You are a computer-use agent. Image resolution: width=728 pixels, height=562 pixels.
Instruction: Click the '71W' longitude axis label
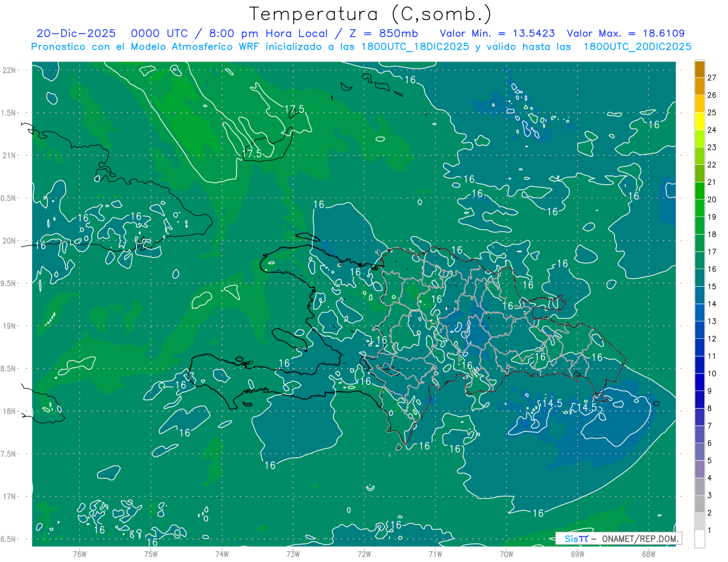[x=435, y=554]
